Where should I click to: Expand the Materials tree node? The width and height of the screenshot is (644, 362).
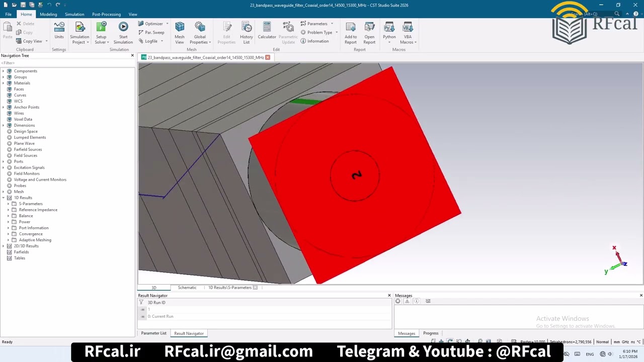point(3,83)
